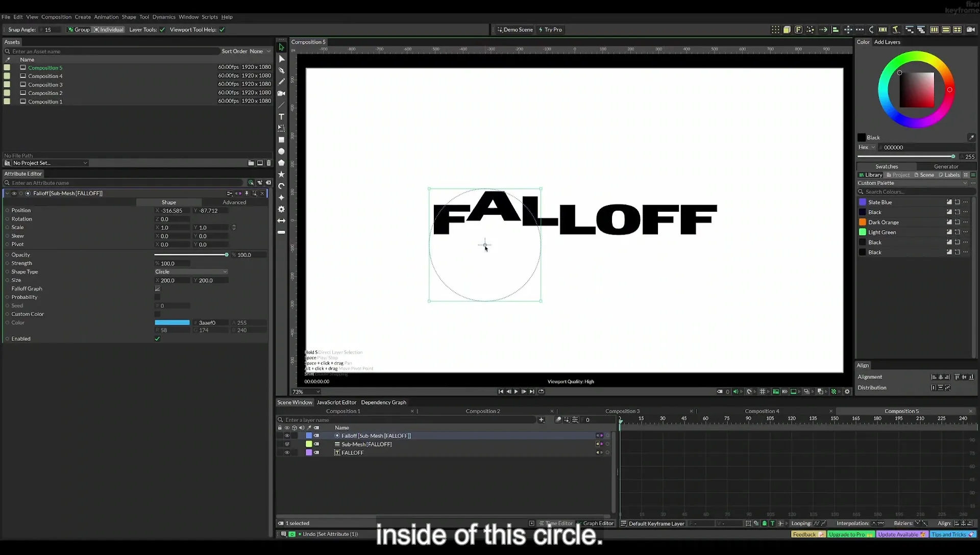Image resolution: width=980 pixels, height=555 pixels.
Task: Delete asset with trash icon
Action: (269, 163)
